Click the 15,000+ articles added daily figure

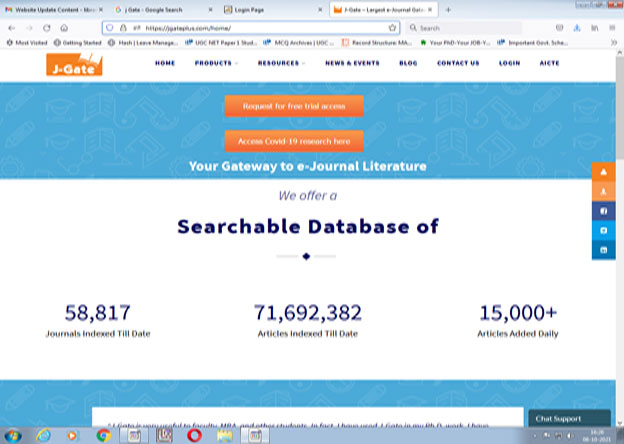(518, 313)
